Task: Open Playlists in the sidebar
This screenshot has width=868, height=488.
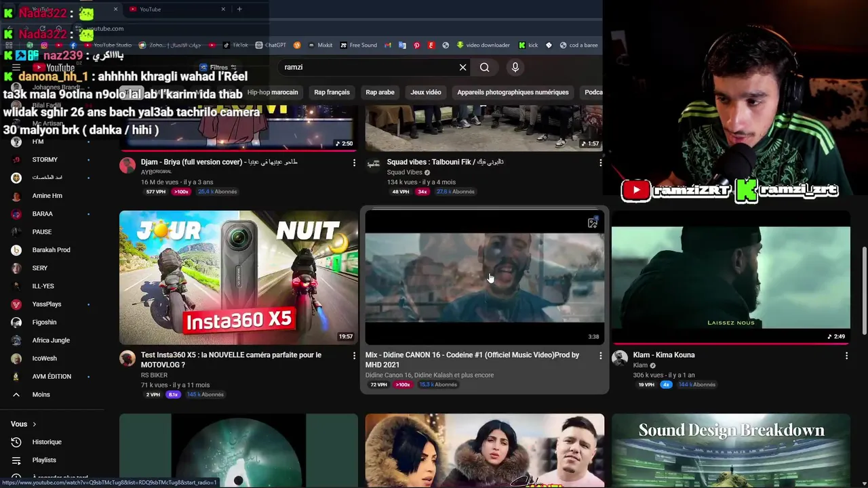Action: [44, 460]
